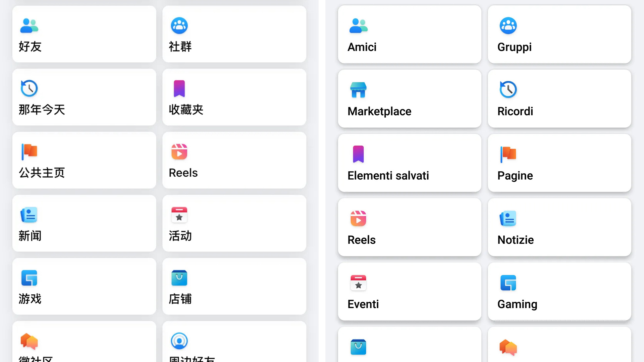Open the Gruppi (Groups) section
644x362 pixels.
pyautogui.click(x=559, y=35)
